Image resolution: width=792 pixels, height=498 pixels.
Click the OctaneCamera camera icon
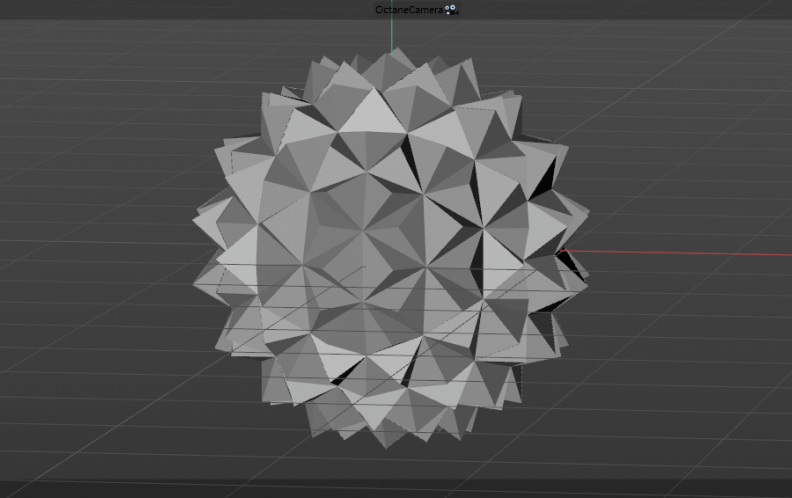tap(452, 10)
